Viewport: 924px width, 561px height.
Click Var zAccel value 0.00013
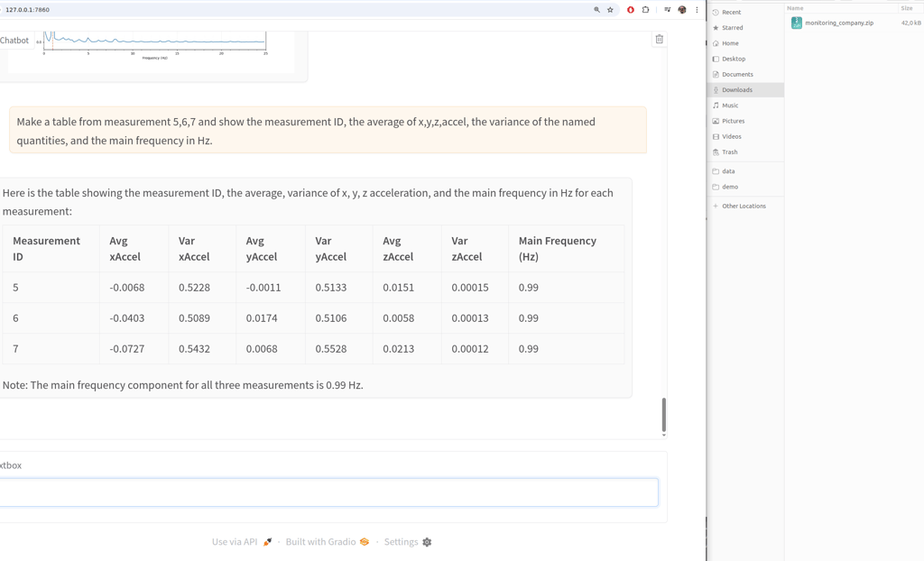tap(469, 318)
